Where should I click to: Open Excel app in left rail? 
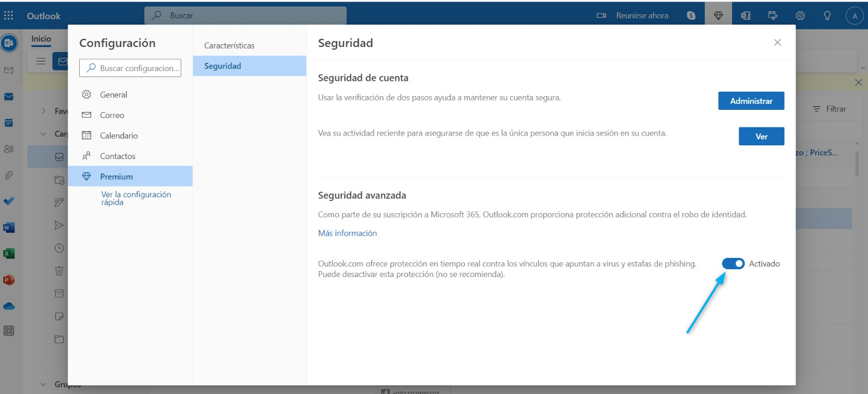coord(9,254)
